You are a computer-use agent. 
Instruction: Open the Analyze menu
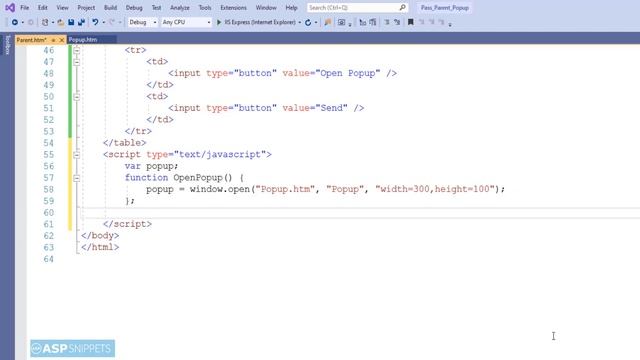coord(180,8)
